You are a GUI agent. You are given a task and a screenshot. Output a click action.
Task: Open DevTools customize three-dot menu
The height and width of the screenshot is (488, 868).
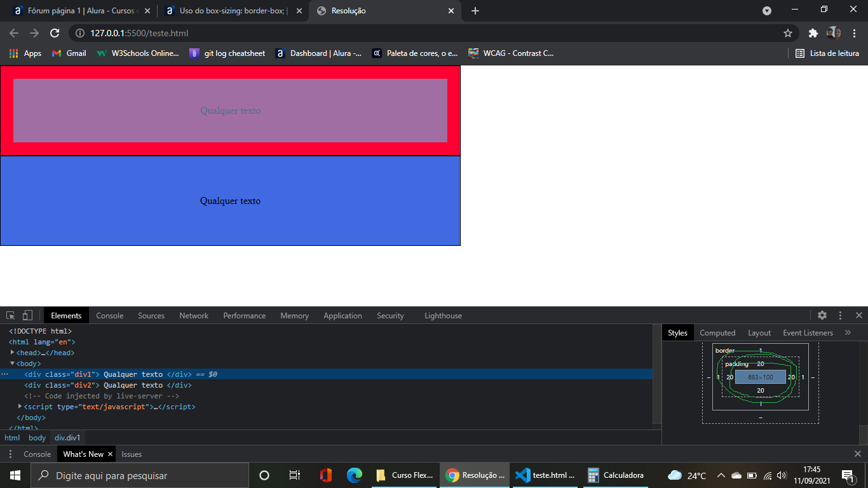(x=841, y=316)
